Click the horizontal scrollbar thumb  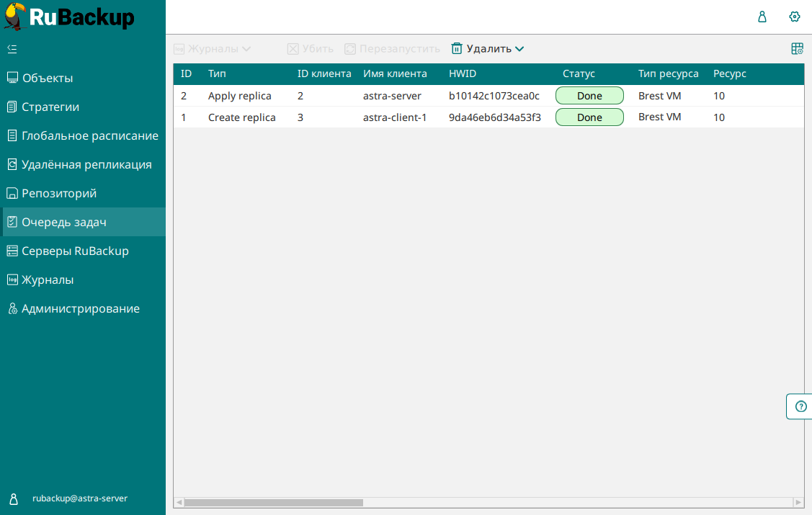[x=274, y=502]
